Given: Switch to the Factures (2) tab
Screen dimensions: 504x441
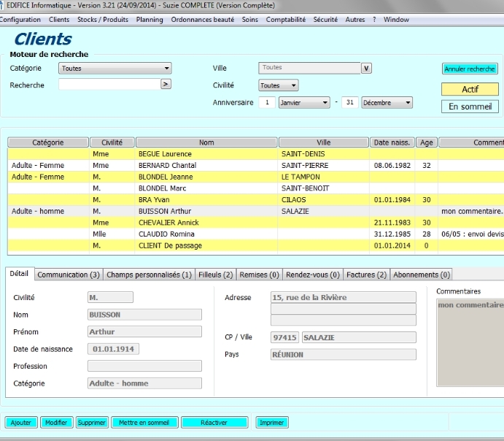Looking at the screenshot, I should click(x=367, y=275).
